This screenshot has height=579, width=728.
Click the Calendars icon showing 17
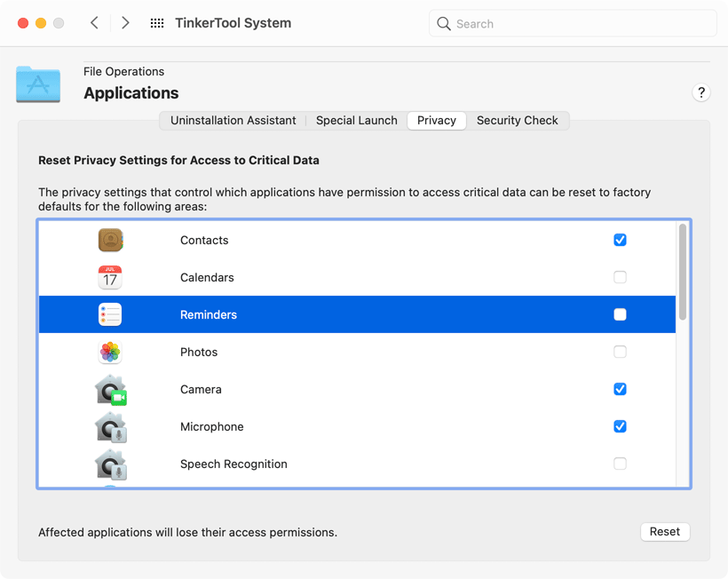point(110,277)
